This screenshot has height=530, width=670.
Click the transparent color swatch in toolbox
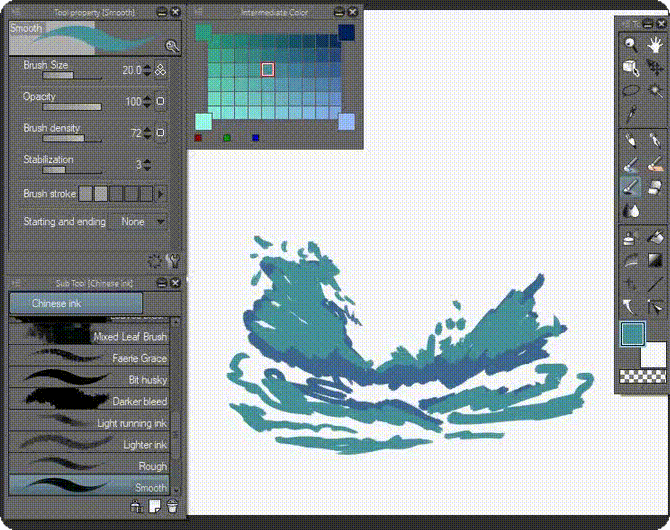(632, 376)
